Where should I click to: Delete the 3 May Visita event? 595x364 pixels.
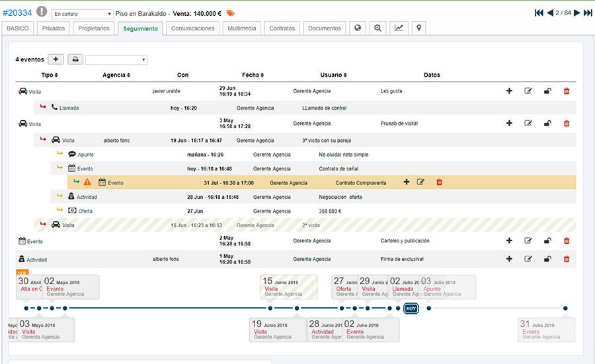tap(567, 124)
